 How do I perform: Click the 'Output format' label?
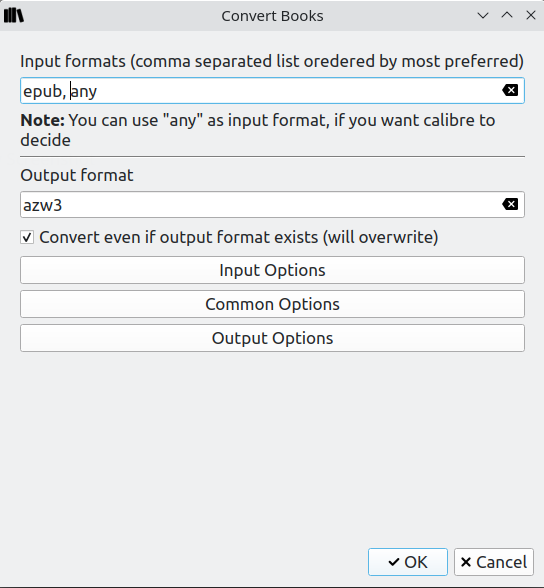click(77, 176)
